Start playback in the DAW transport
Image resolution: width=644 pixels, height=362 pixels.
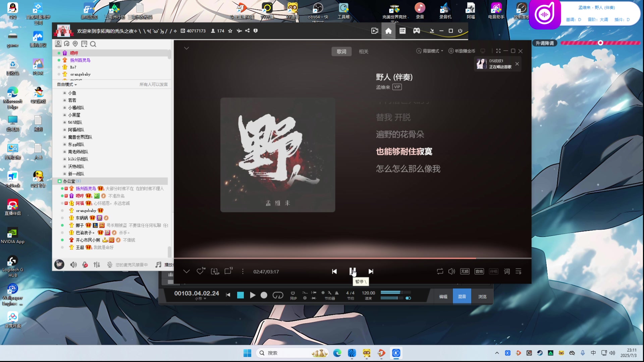click(x=253, y=295)
